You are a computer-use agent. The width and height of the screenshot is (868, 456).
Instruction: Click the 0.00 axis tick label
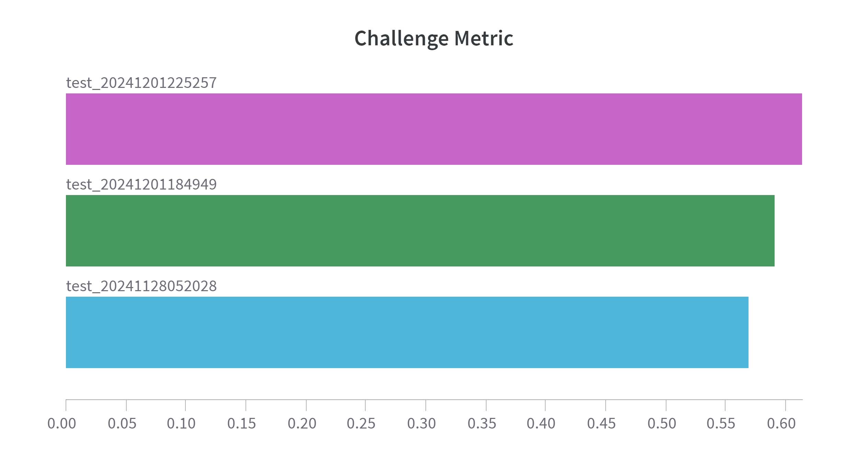pos(62,423)
